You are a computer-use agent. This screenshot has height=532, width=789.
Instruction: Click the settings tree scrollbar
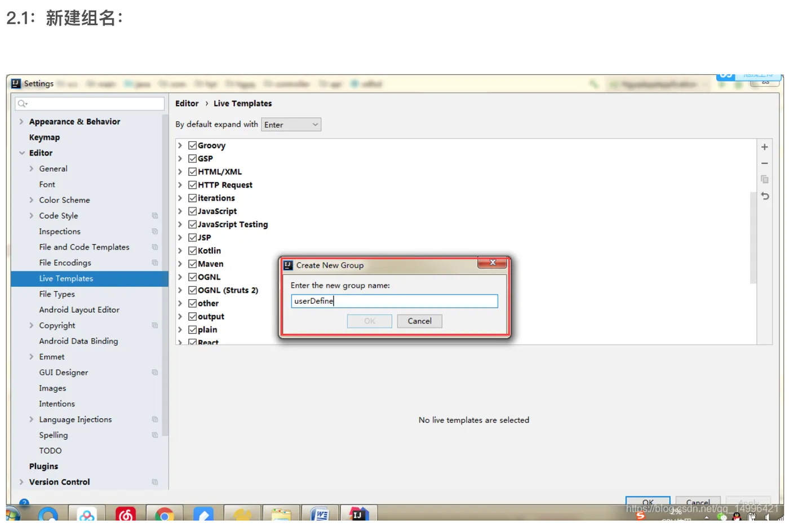165,276
